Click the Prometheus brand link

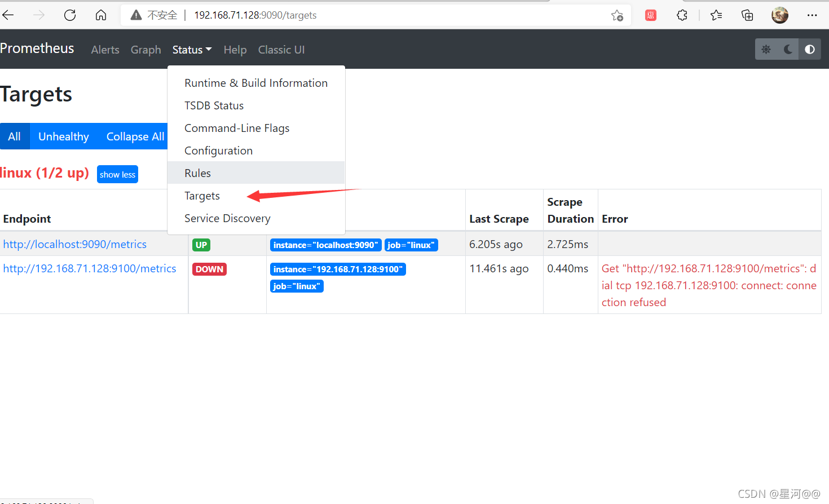[37, 48]
